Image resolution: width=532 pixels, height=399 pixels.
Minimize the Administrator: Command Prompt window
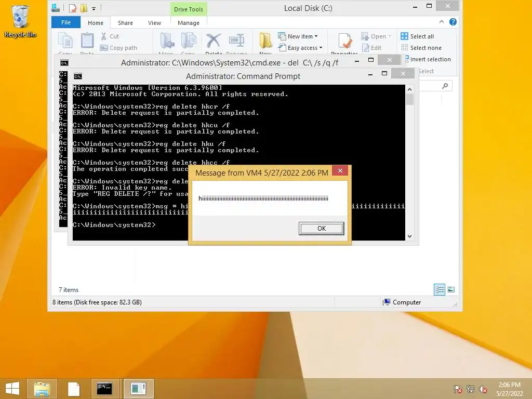[x=370, y=74]
